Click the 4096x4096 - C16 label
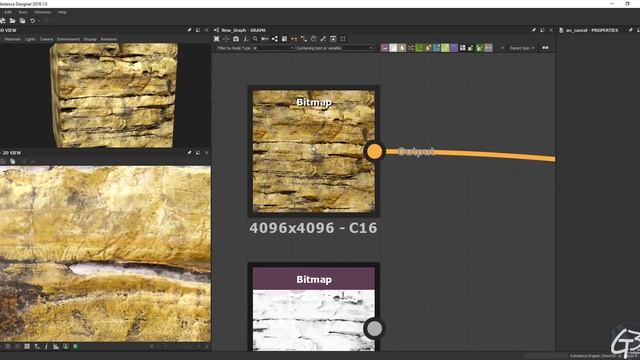The height and width of the screenshot is (360, 640). pyautogui.click(x=313, y=228)
